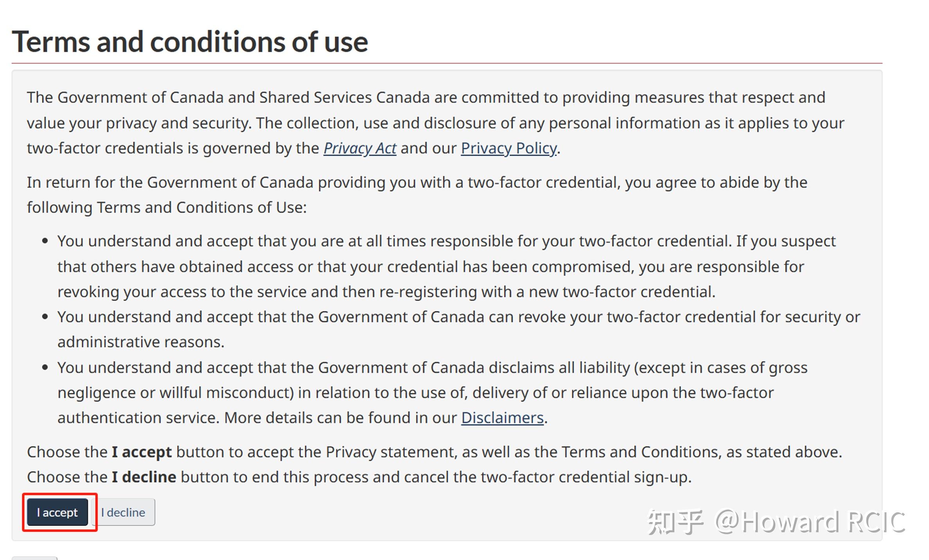This screenshot has height=560, width=929.
Task: Select the bullet text mentioning administrative reasons
Action: point(459,329)
